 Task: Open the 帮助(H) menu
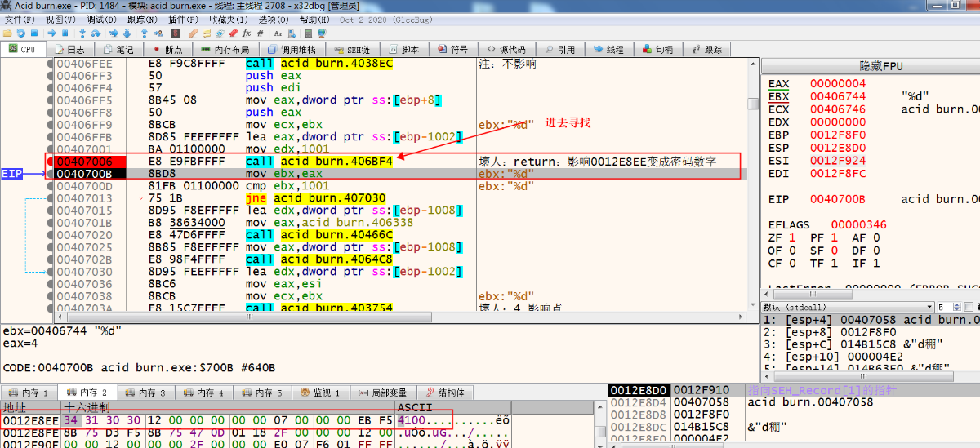[315, 19]
